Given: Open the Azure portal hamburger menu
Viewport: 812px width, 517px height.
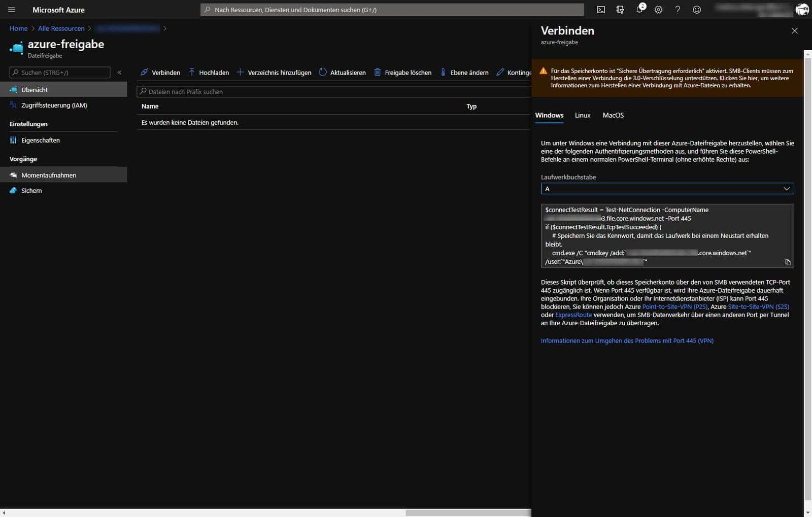Looking at the screenshot, I should click(x=11, y=9).
